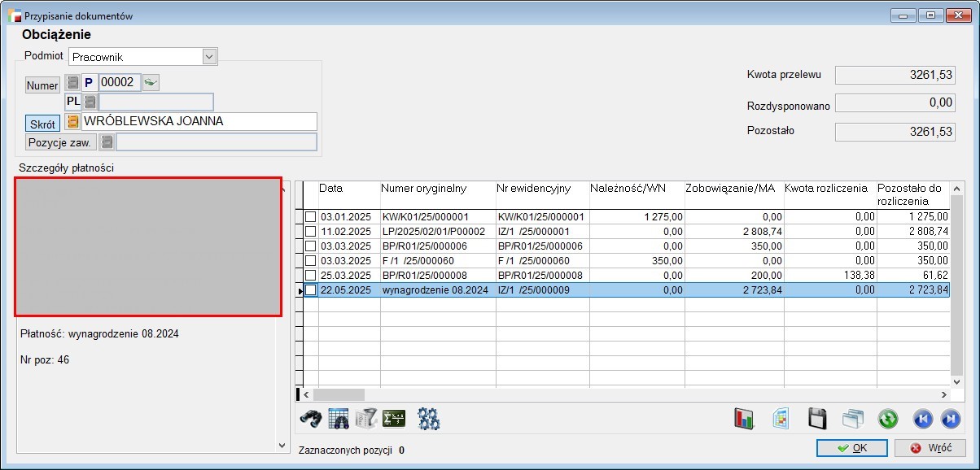Click the 61,62 remaining amount cell

(912, 276)
